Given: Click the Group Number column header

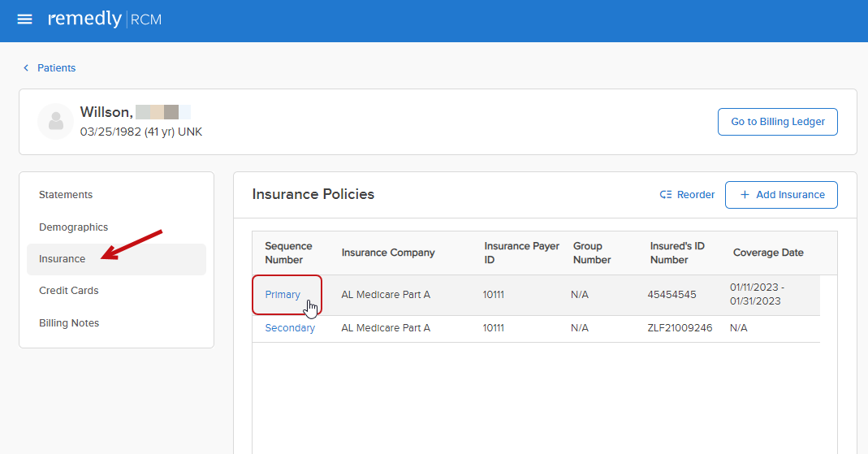Looking at the screenshot, I should click(592, 253).
